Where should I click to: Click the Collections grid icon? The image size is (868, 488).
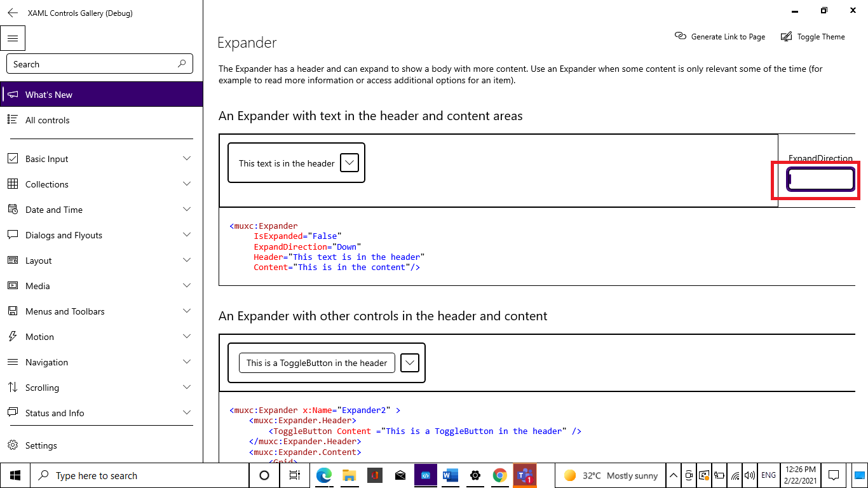click(x=13, y=184)
